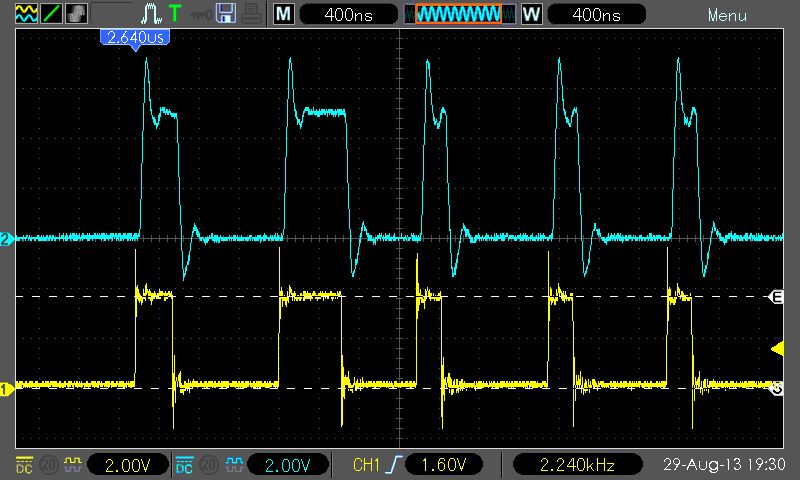800x480 pixels.
Task: Open CH1 2.00V vertical scale field
Action: click(127, 465)
